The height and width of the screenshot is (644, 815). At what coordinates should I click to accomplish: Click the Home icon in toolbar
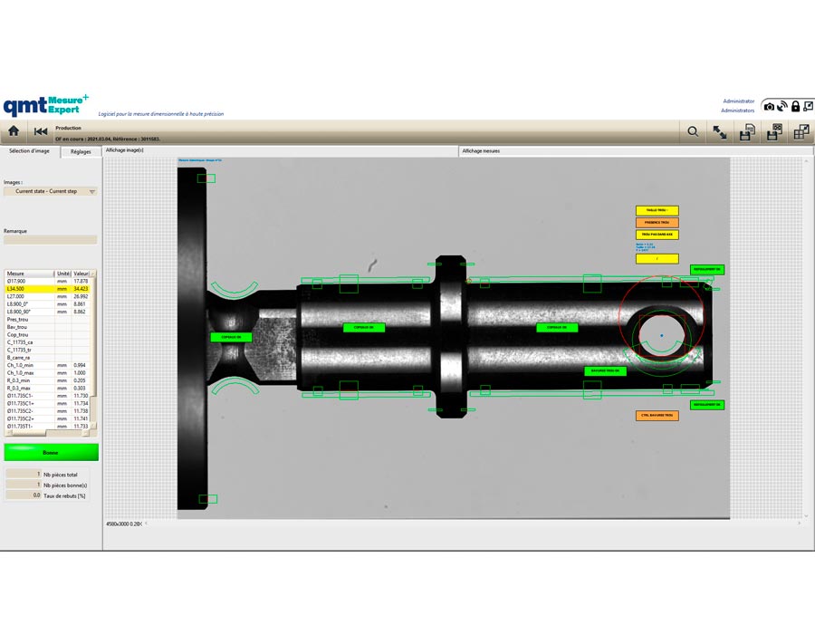tap(14, 131)
